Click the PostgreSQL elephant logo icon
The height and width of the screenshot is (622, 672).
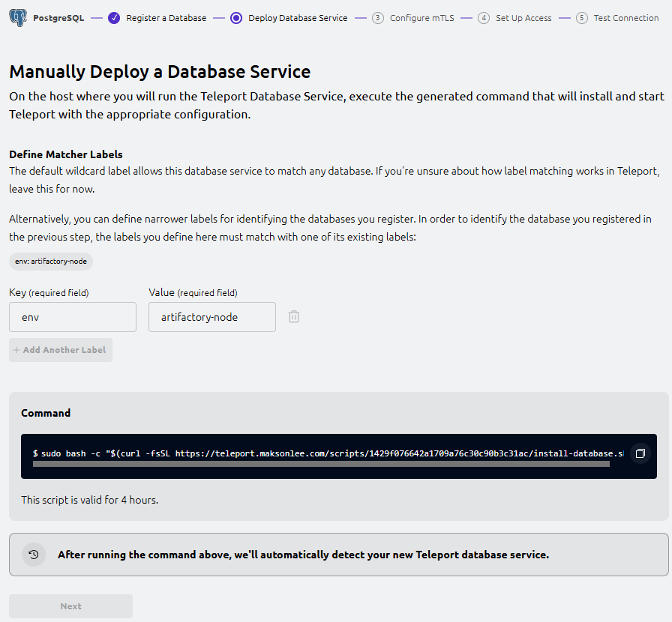[x=19, y=18]
